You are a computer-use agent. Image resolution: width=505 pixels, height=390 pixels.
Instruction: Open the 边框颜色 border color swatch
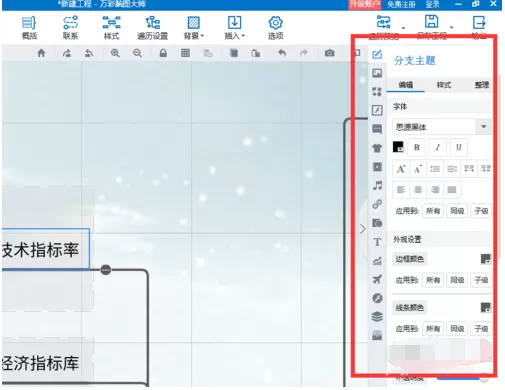(485, 259)
